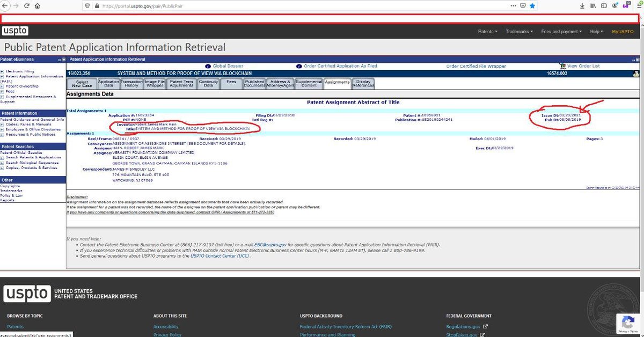The width and height of the screenshot is (644, 337).
Task: Open the Continuity Data tab
Action: click(208, 84)
